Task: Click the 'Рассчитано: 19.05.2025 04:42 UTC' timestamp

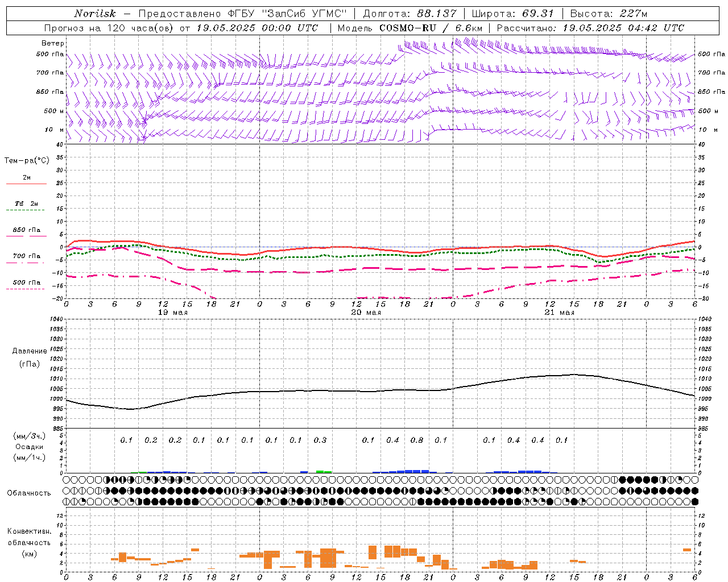Action: (x=590, y=28)
